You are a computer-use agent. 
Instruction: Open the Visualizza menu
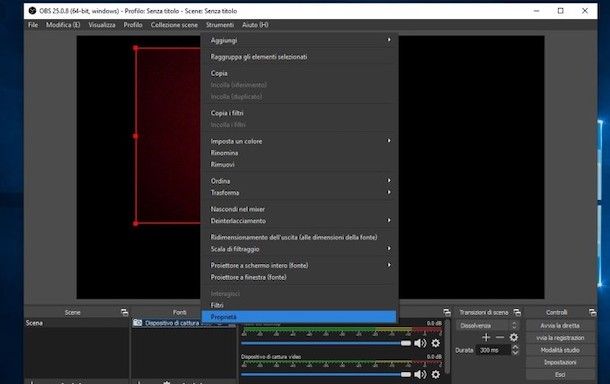(102, 25)
